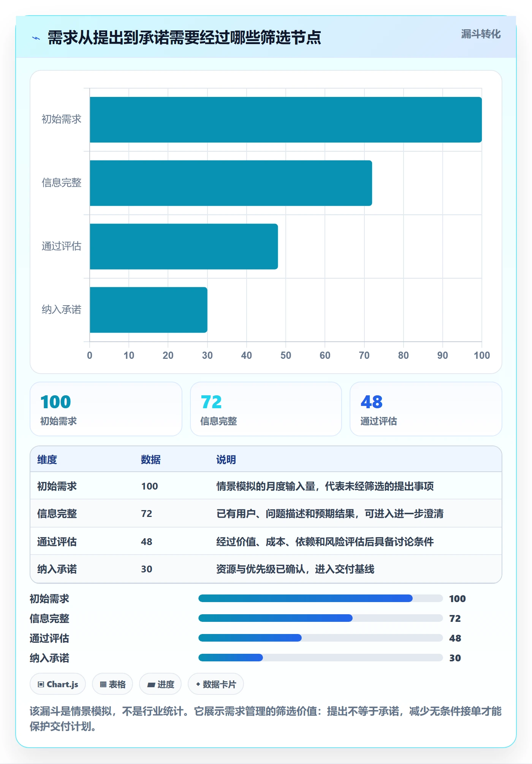Click the 初始需求 bar in the chart
The height and width of the screenshot is (764, 532).
pyautogui.click(x=286, y=120)
